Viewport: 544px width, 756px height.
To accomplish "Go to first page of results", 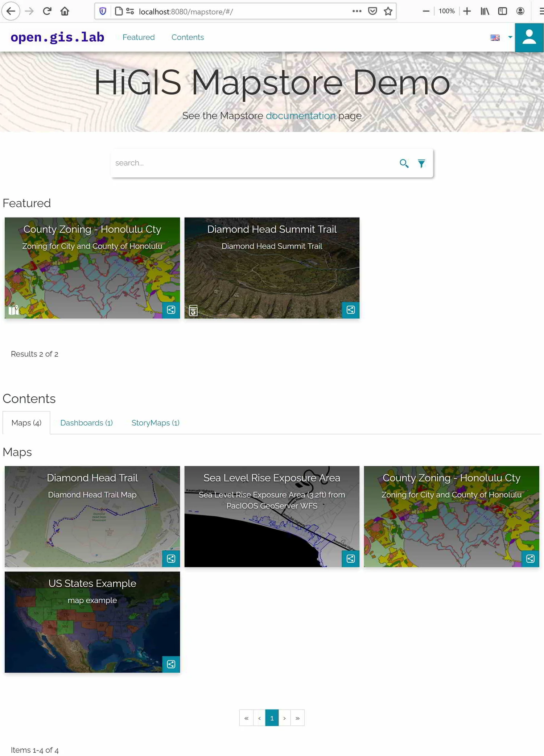I will point(246,718).
